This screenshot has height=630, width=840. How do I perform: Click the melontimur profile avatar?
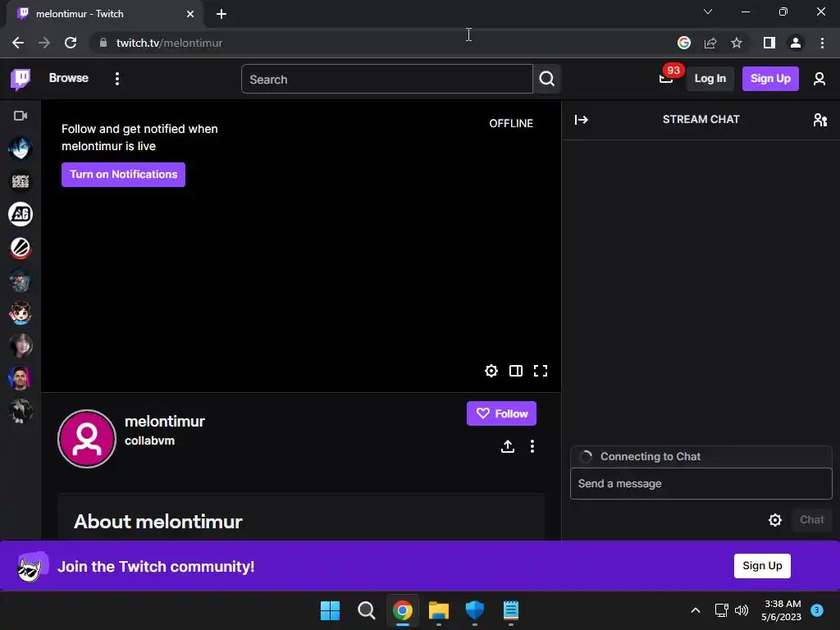point(87,439)
